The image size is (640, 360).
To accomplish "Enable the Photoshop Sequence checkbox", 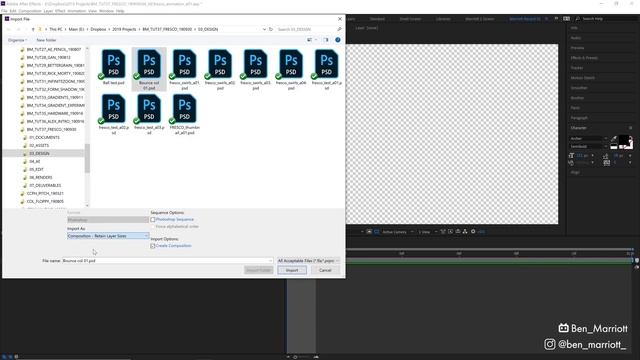I will (153, 220).
